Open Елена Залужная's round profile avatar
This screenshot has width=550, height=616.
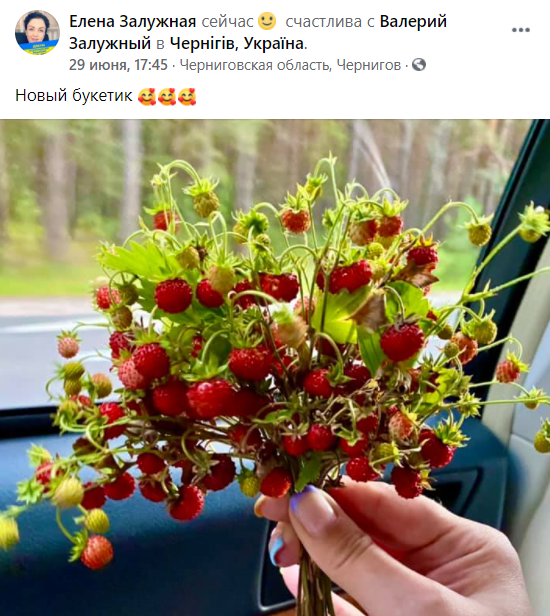(37, 32)
